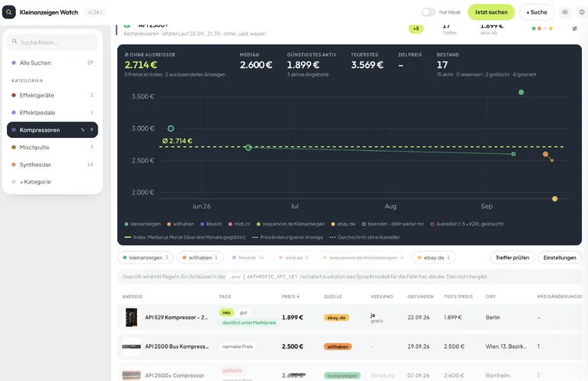
Task: Click the API 2500 Bus Kompressor thumbnail
Action: [131, 347]
